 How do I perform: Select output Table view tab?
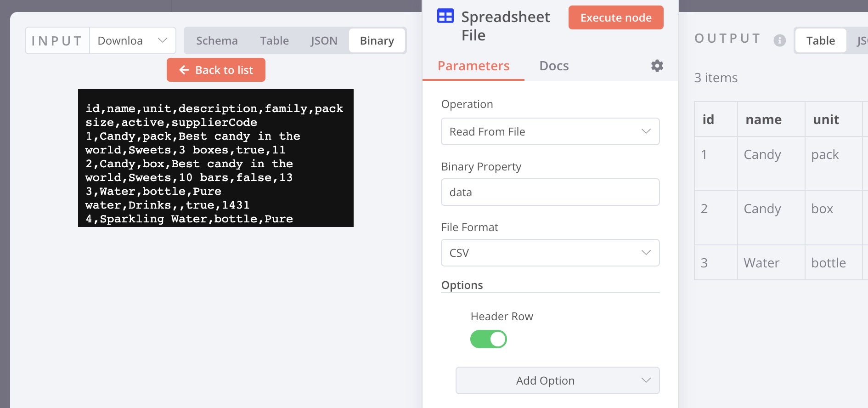[x=820, y=40]
